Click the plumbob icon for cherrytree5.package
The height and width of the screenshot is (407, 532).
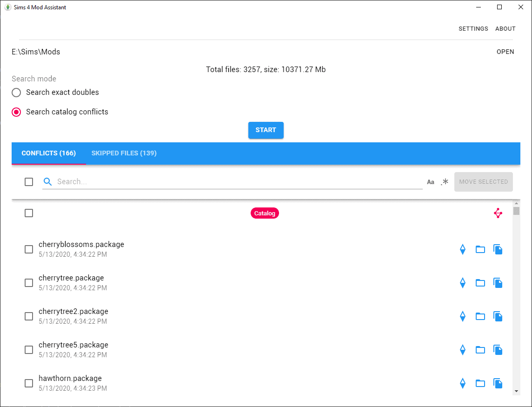click(462, 350)
